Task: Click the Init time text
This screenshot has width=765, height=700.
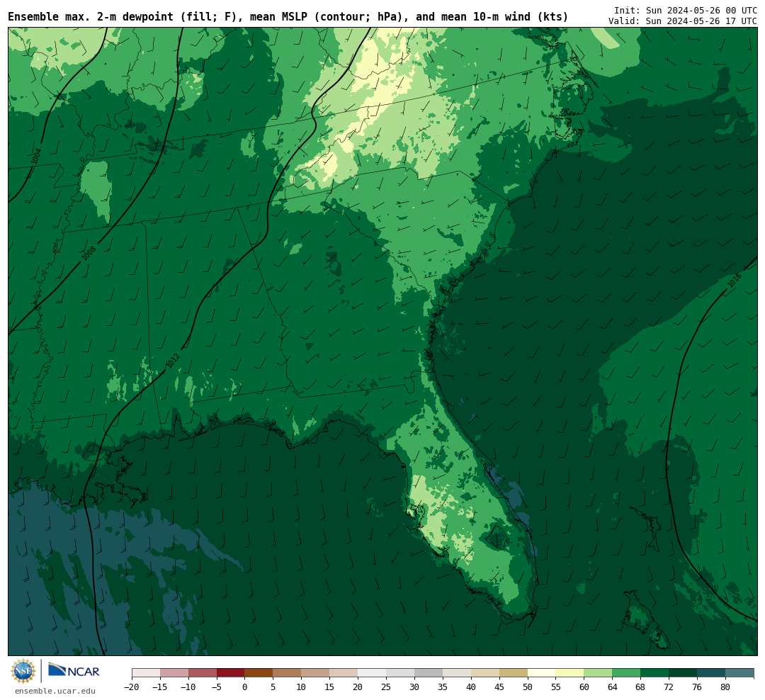Action: 686,10
